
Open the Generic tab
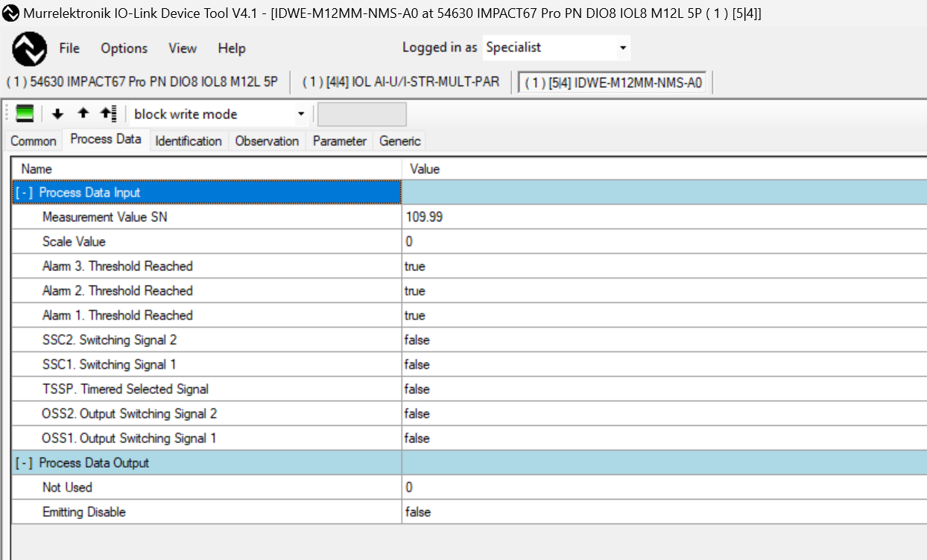point(400,141)
